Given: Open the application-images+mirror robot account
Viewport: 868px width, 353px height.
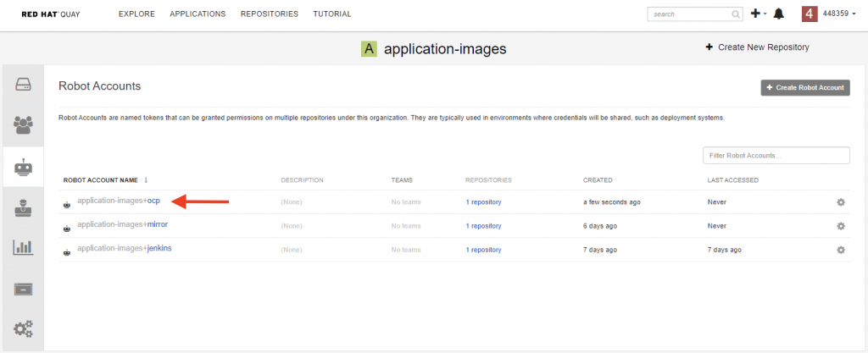Looking at the screenshot, I should tap(122, 224).
